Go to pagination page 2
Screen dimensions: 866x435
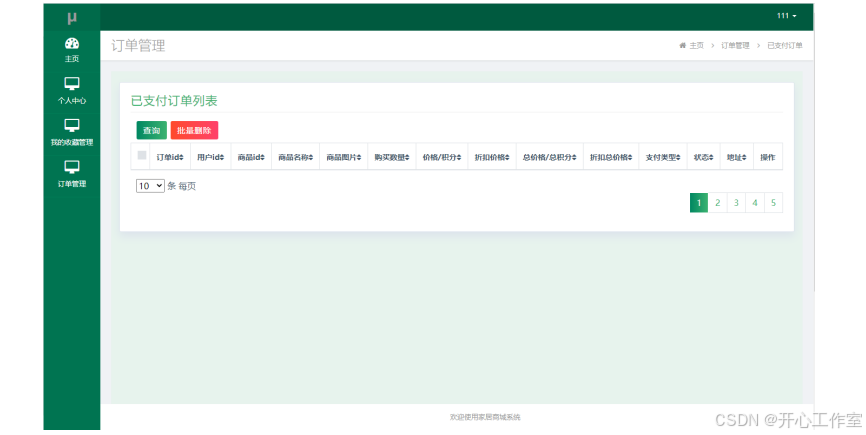pos(717,203)
